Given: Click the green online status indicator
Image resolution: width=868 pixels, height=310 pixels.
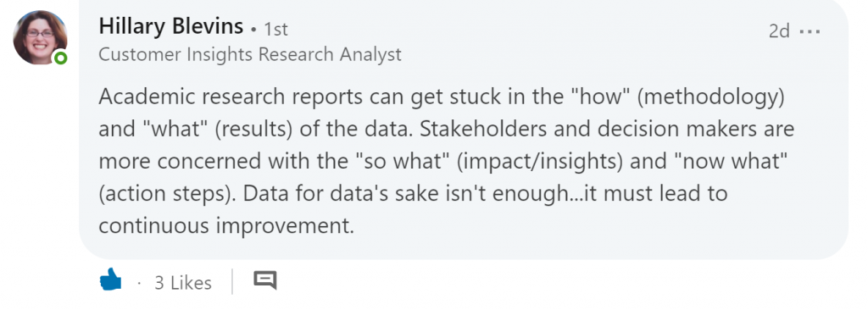Looking at the screenshot, I should 60,58.
